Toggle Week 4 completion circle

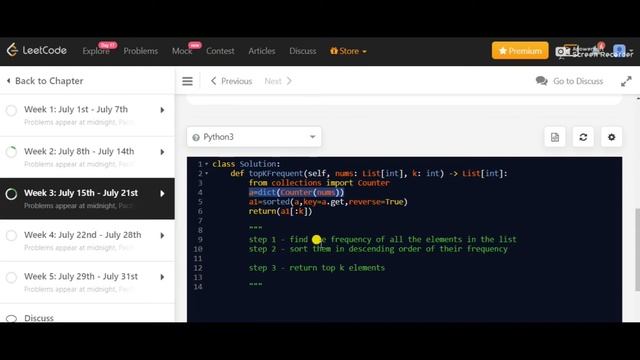[x=11, y=236]
